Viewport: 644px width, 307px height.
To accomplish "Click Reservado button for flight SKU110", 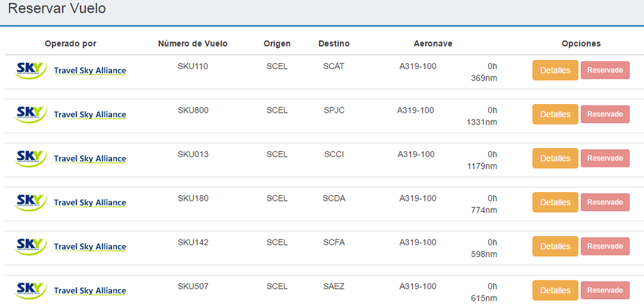I will pos(605,70).
